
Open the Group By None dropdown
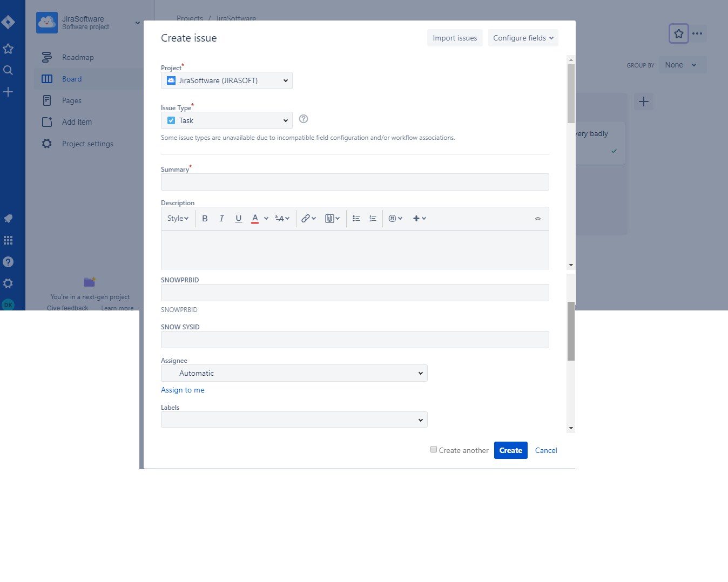click(683, 65)
